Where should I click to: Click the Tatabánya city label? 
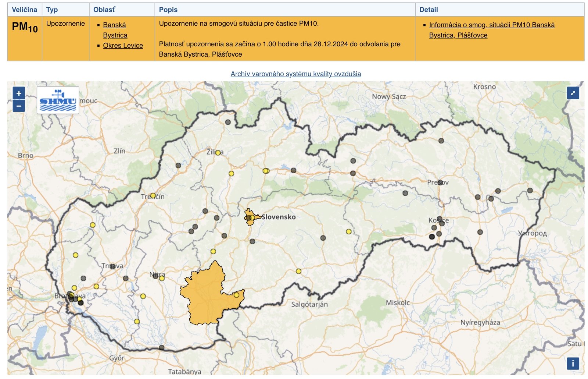point(184,371)
